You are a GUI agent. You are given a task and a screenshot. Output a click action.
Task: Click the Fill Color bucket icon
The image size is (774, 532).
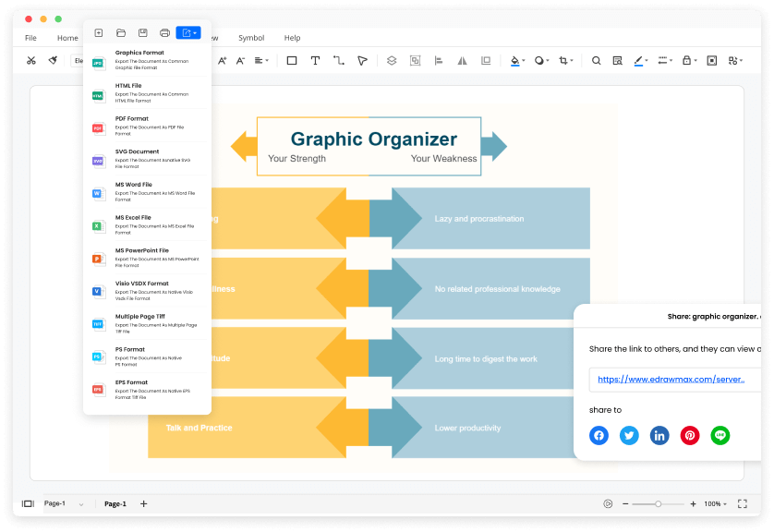coord(514,60)
